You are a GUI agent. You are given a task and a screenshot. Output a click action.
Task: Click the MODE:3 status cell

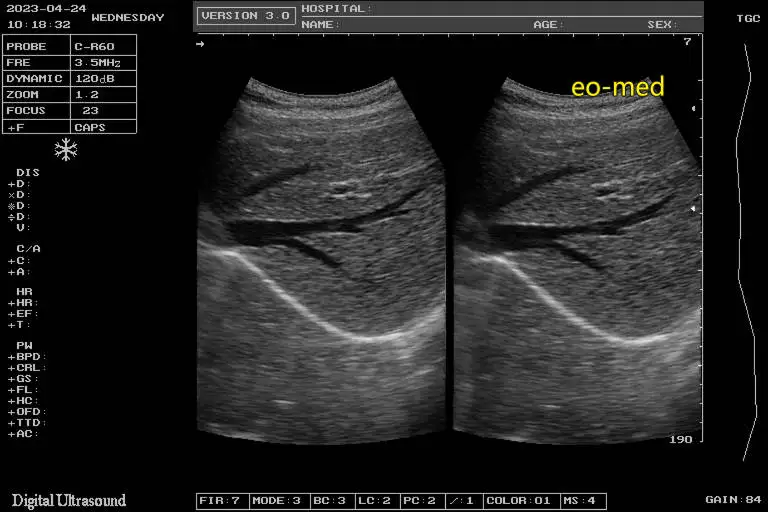(279, 501)
